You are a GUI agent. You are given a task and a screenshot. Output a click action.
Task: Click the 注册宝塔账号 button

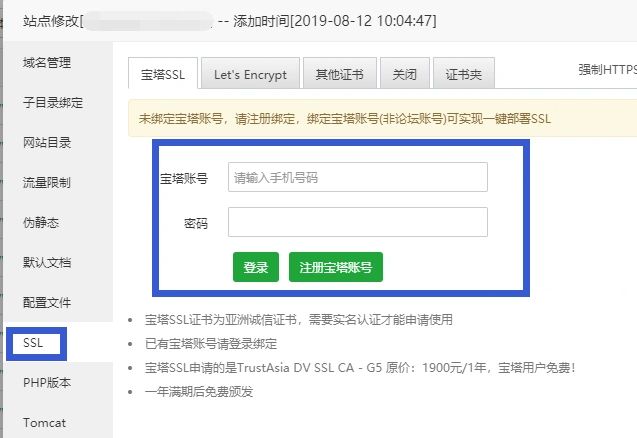[x=336, y=268]
